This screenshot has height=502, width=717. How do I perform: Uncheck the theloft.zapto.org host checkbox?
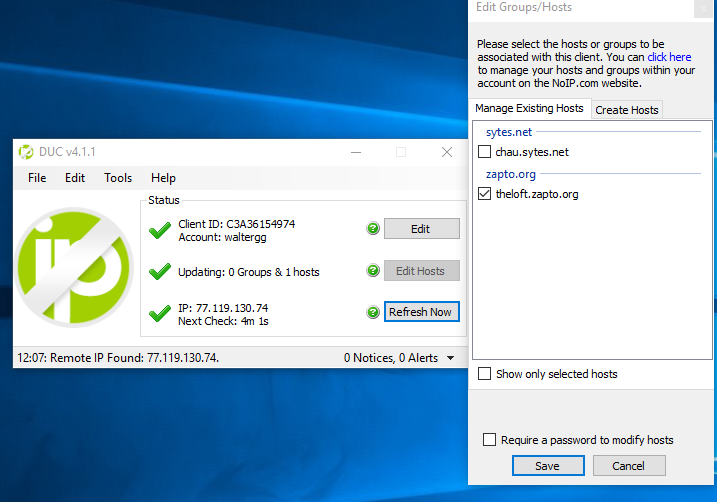(484, 193)
